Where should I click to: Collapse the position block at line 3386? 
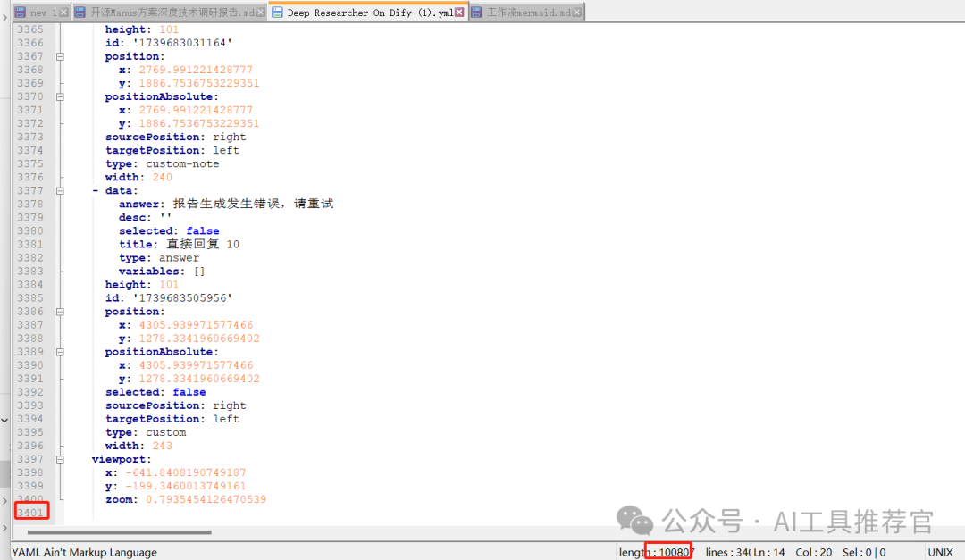pyautogui.click(x=60, y=312)
